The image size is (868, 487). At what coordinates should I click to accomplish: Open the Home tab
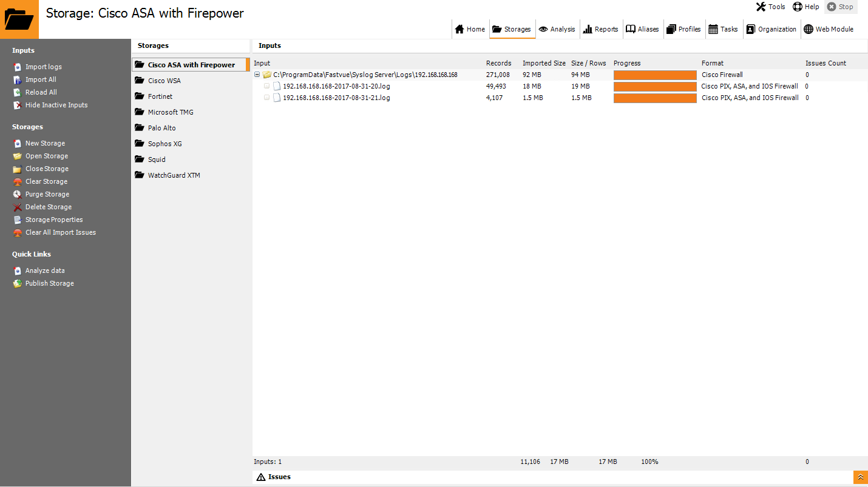coord(470,29)
